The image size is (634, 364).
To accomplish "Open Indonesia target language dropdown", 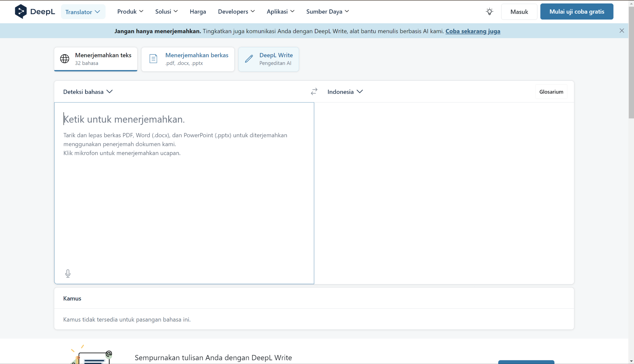I will [x=345, y=92].
